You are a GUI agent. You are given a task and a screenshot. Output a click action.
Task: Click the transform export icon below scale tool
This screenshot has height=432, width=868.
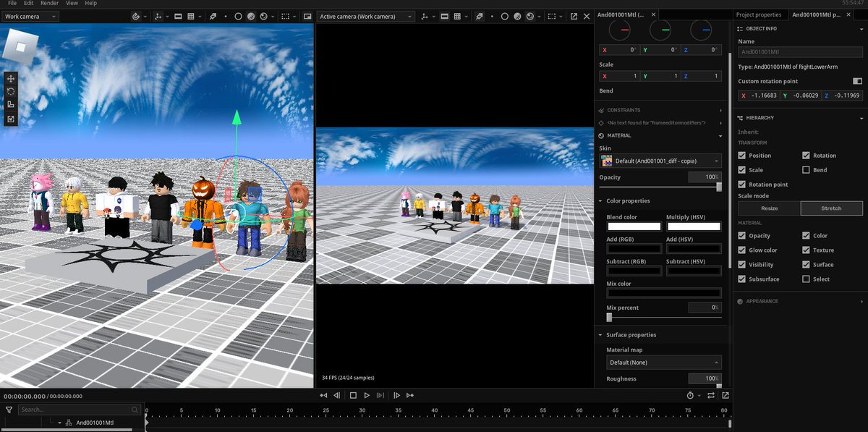click(11, 119)
